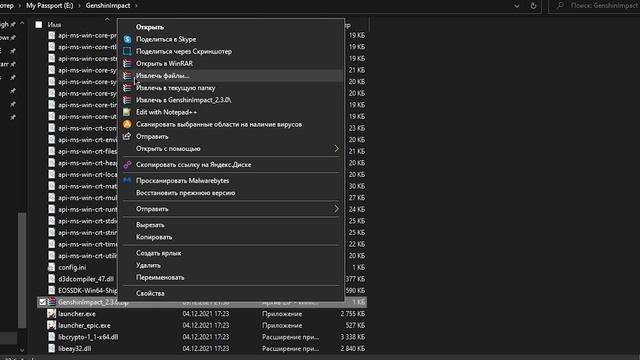Click WinRAR icon beside Открыть в WinRAR
The width and height of the screenshot is (640, 360).
(127, 64)
